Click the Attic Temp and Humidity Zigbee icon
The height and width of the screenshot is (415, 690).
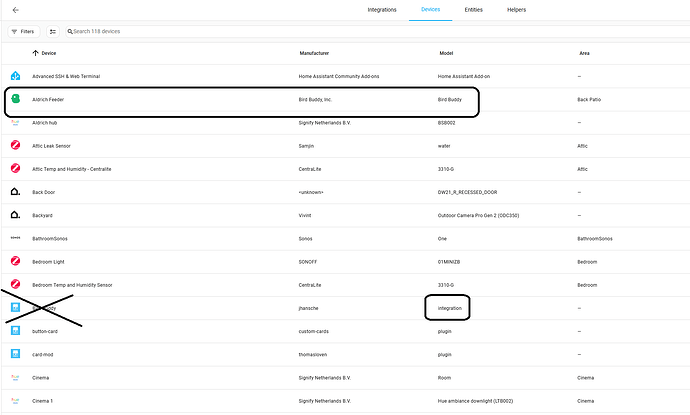click(x=15, y=168)
